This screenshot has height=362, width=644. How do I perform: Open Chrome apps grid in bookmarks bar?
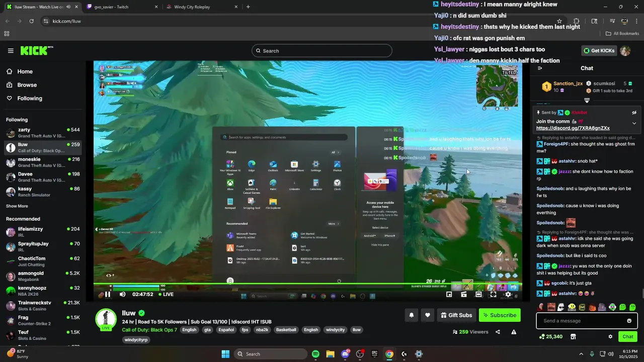coord(7,34)
